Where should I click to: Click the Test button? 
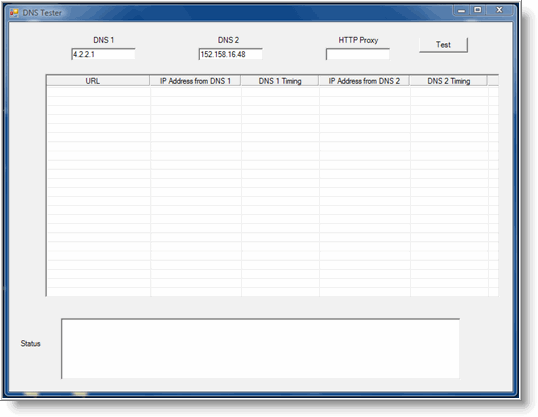click(443, 45)
